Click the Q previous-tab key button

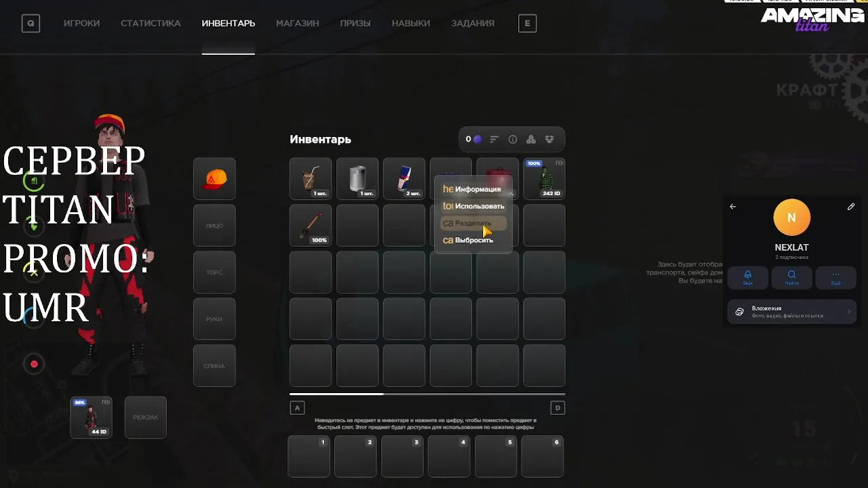click(31, 24)
